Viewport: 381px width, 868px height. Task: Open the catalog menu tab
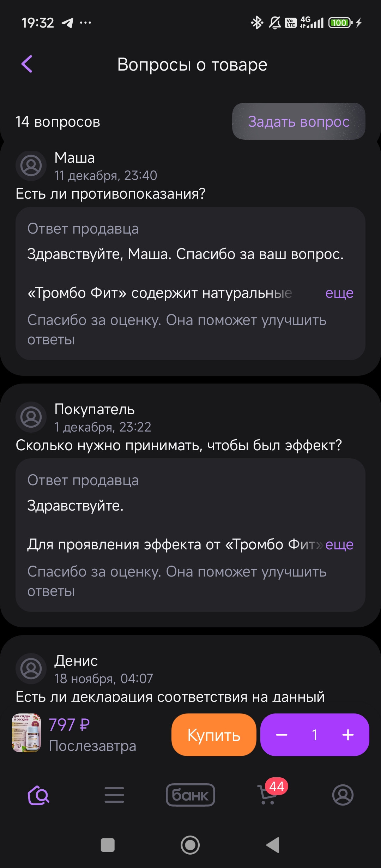coord(114,795)
